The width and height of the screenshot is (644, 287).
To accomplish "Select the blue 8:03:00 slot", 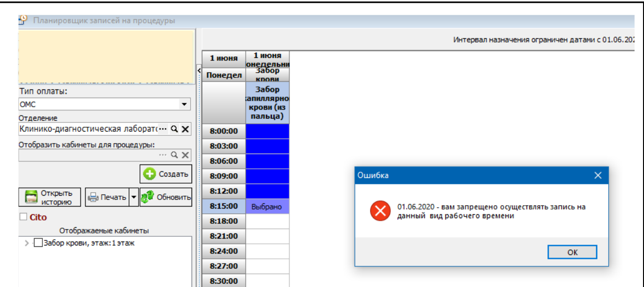I will tap(268, 146).
